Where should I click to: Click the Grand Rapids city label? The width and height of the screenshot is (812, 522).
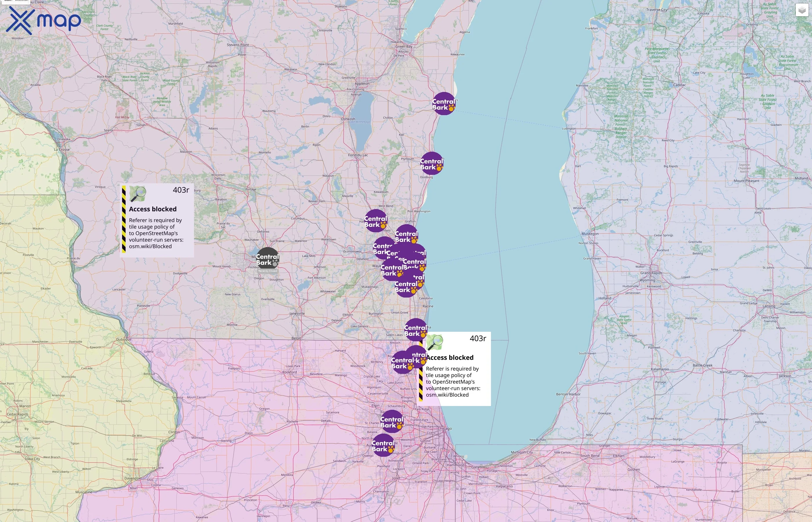(x=651, y=273)
